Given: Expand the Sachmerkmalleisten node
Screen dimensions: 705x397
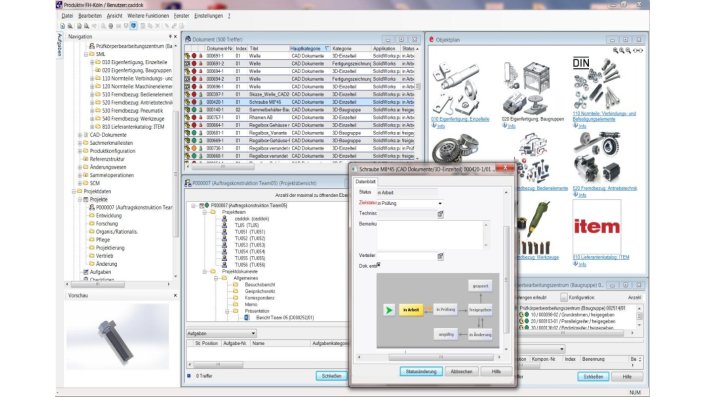Looking at the screenshot, I should click(x=80, y=143).
